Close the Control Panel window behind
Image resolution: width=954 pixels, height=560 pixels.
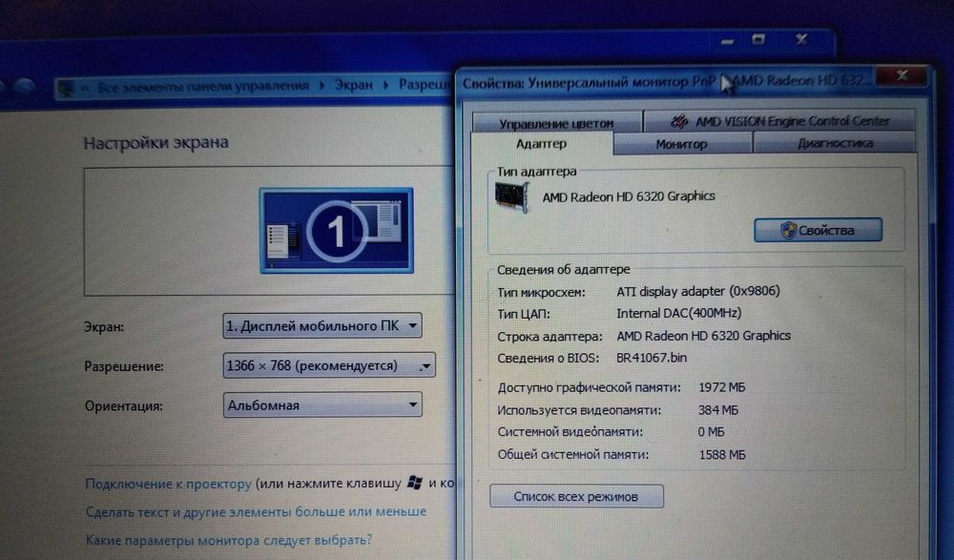click(x=801, y=40)
